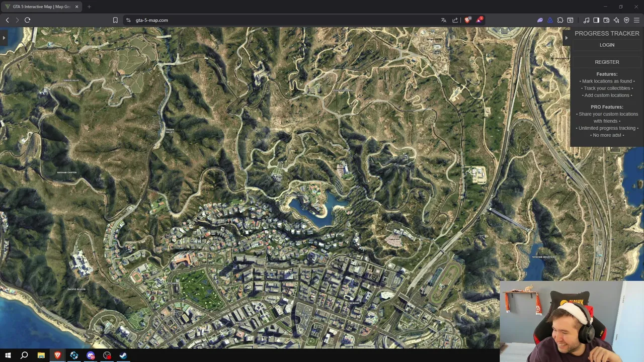Click the blue triangle extension icon
This screenshot has height=362, width=644.
coord(550,20)
